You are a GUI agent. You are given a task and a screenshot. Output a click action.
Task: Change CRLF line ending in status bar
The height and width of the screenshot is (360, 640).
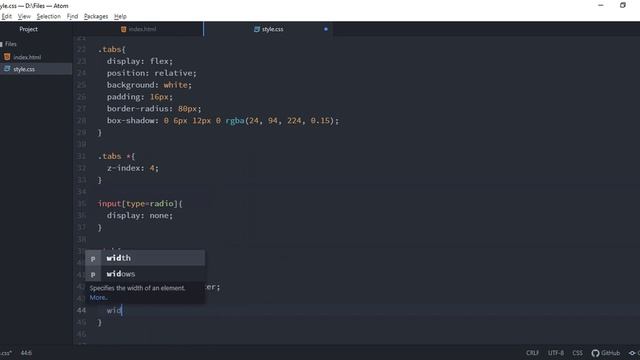[532, 353]
